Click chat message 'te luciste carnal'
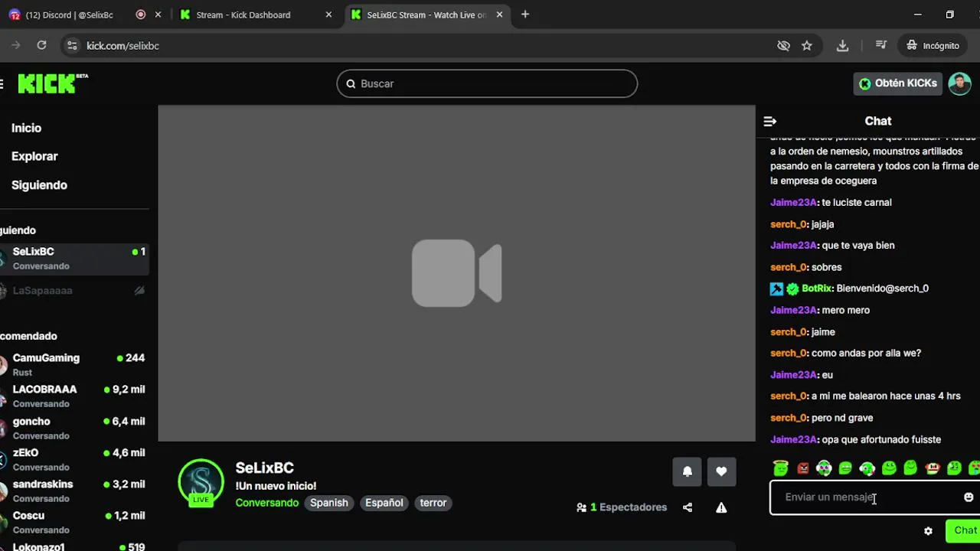 (x=857, y=203)
